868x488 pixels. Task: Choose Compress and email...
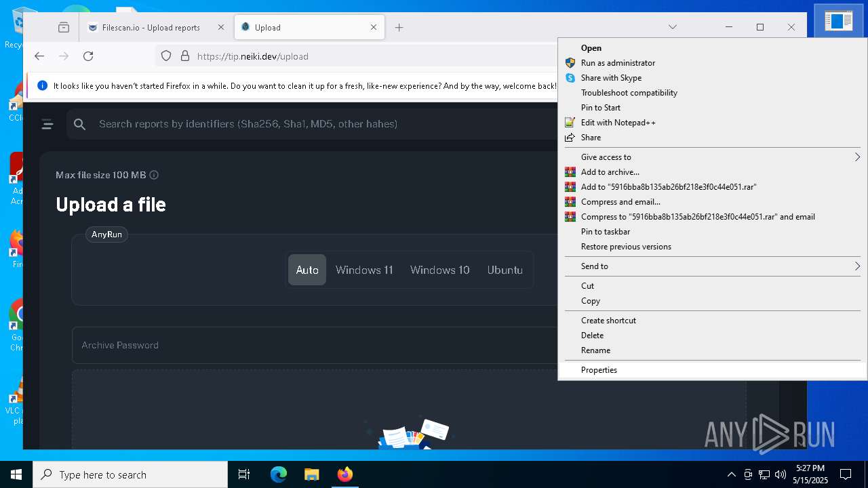coord(712,202)
